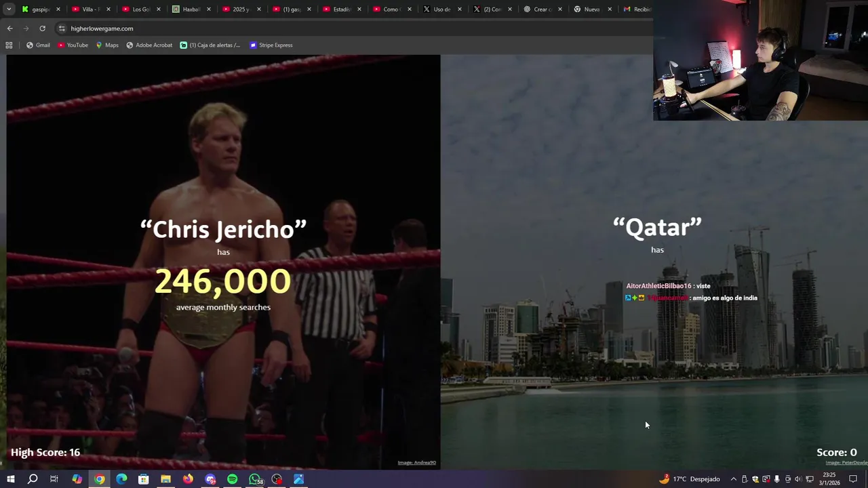Screen dimensions: 868x488
Task: View site information icon in address bar
Action: (62, 28)
